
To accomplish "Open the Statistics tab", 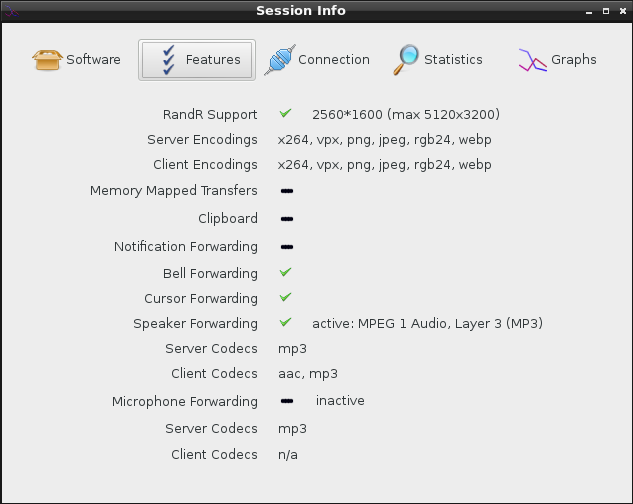I will pyautogui.click(x=438, y=60).
